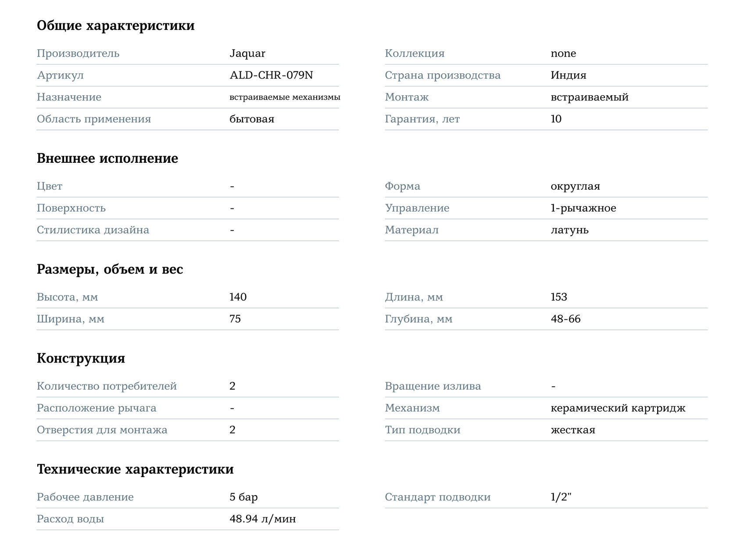Select the value "встраиваемые механизмы"
This screenshot has width=737, height=560.
point(285,97)
